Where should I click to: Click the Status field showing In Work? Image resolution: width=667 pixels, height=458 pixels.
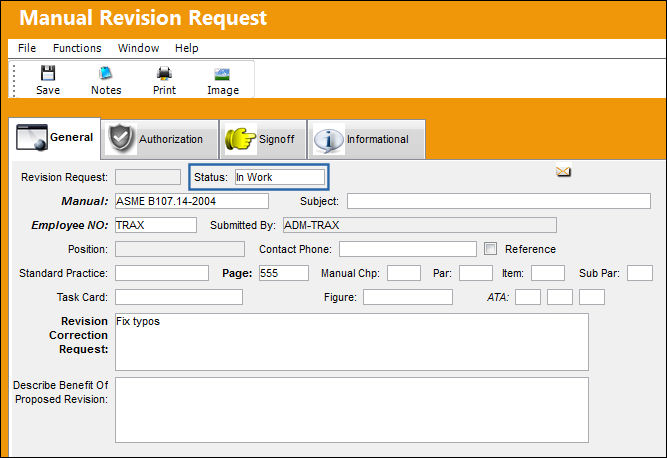click(280, 177)
